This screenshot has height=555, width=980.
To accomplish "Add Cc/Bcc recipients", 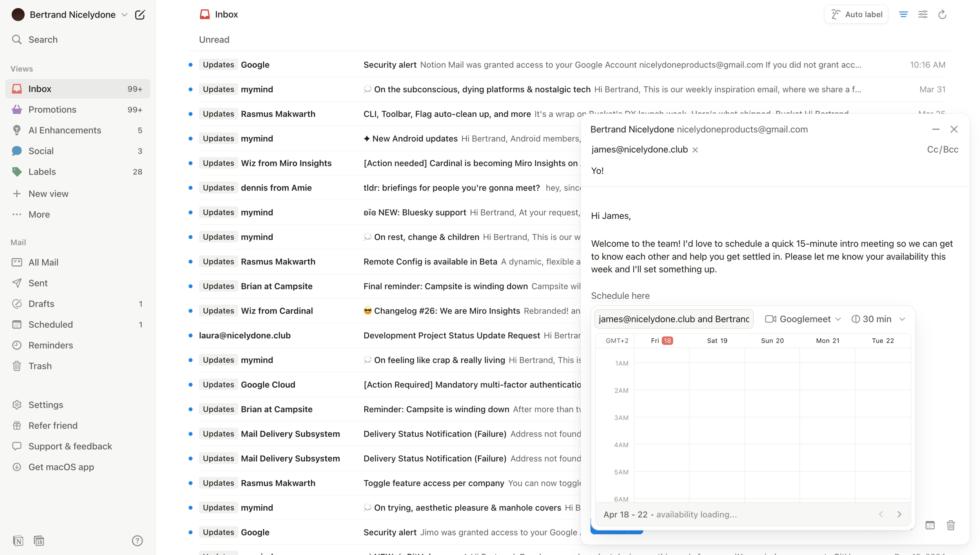I will (942, 150).
